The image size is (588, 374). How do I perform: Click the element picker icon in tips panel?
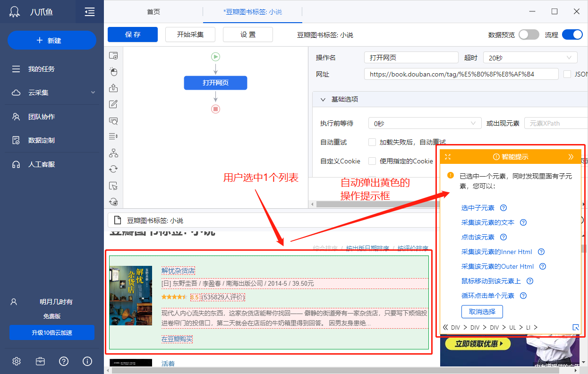(575, 327)
